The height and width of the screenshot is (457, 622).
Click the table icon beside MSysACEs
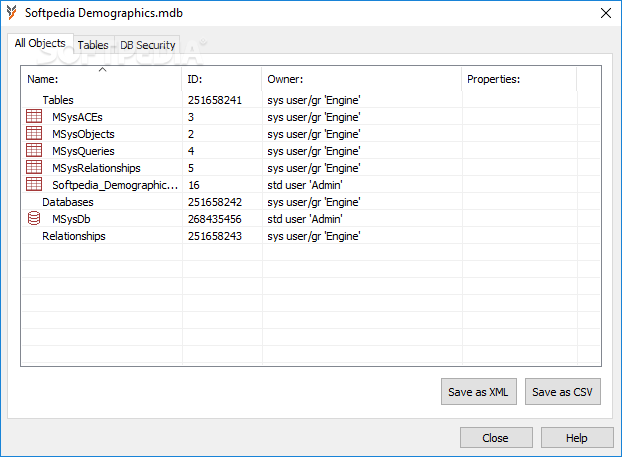coord(34,117)
